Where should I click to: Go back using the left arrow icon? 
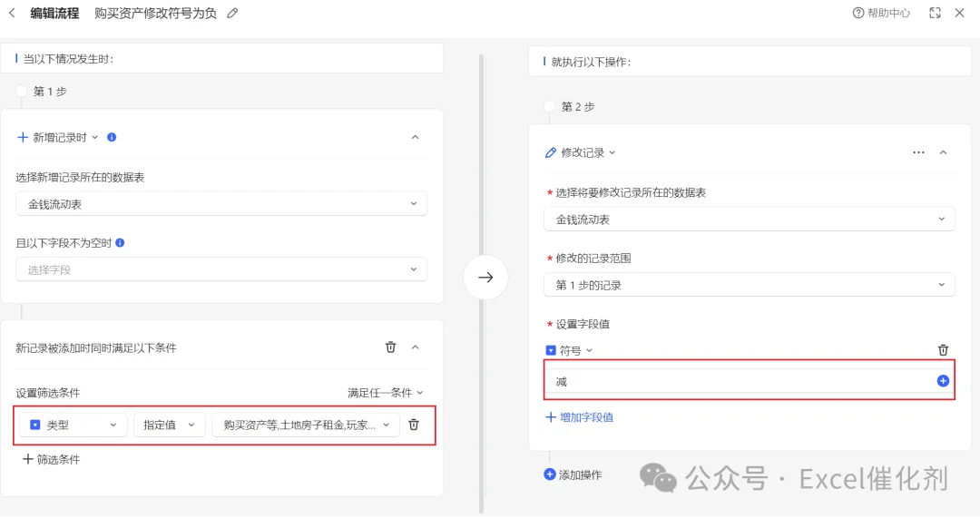(x=12, y=13)
